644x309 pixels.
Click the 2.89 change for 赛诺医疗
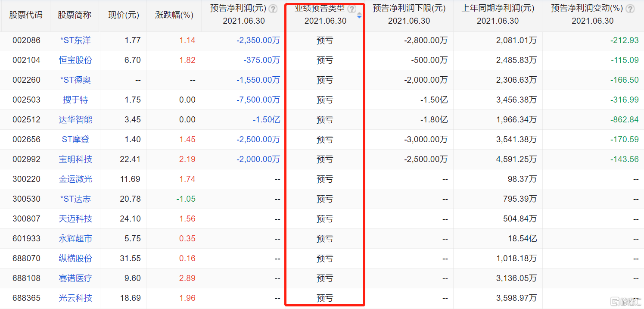[187, 278]
